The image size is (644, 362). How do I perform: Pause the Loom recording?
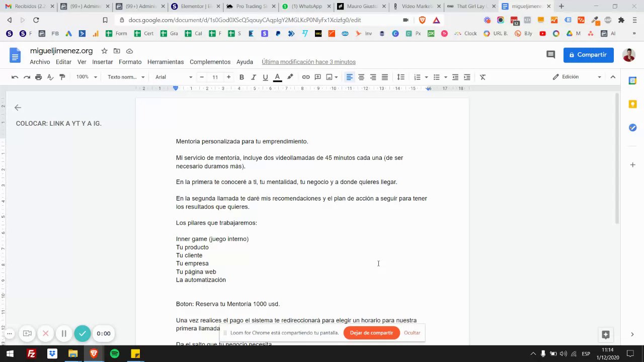64,333
